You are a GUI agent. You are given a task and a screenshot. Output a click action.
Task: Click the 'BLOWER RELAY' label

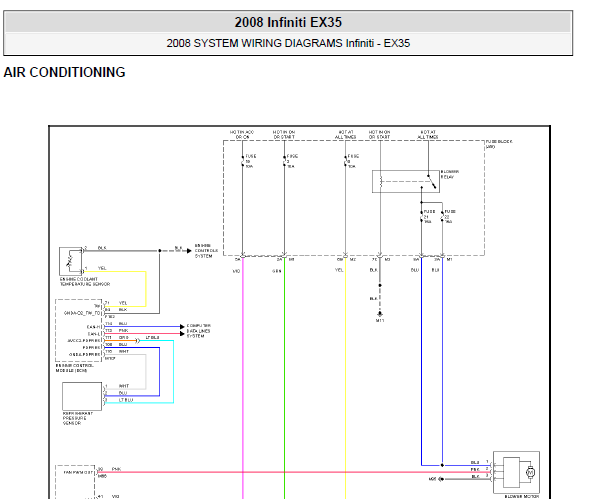tap(450, 174)
